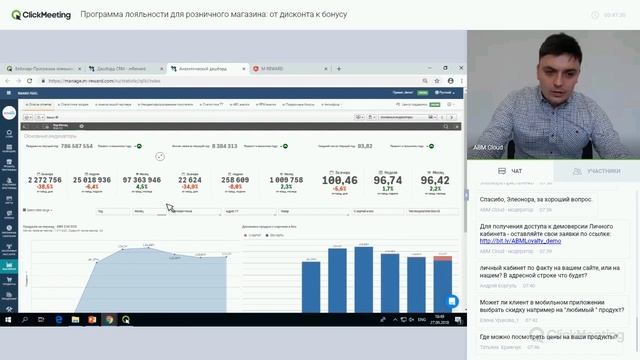Select the first underlined report tab
This screenshot has width=640, height=360.
click(39, 104)
